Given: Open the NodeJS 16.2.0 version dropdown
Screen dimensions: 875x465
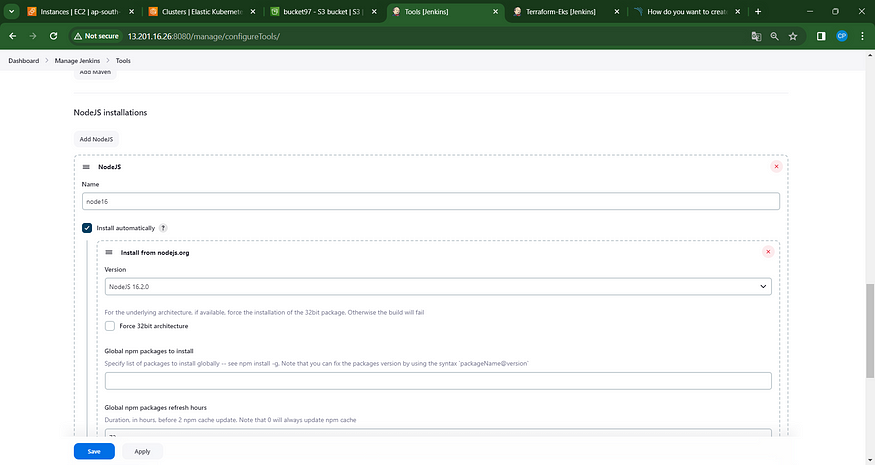Looking at the screenshot, I should [x=438, y=286].
